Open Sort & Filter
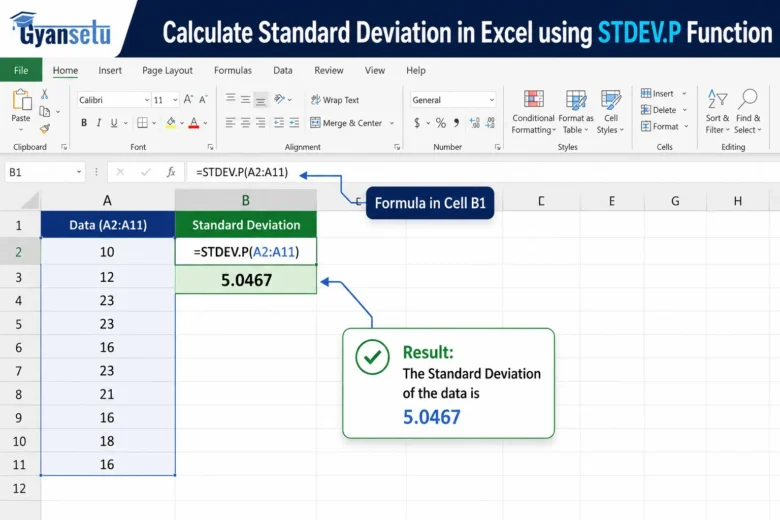This screenshot has height=520, width=780. point(717,112)
